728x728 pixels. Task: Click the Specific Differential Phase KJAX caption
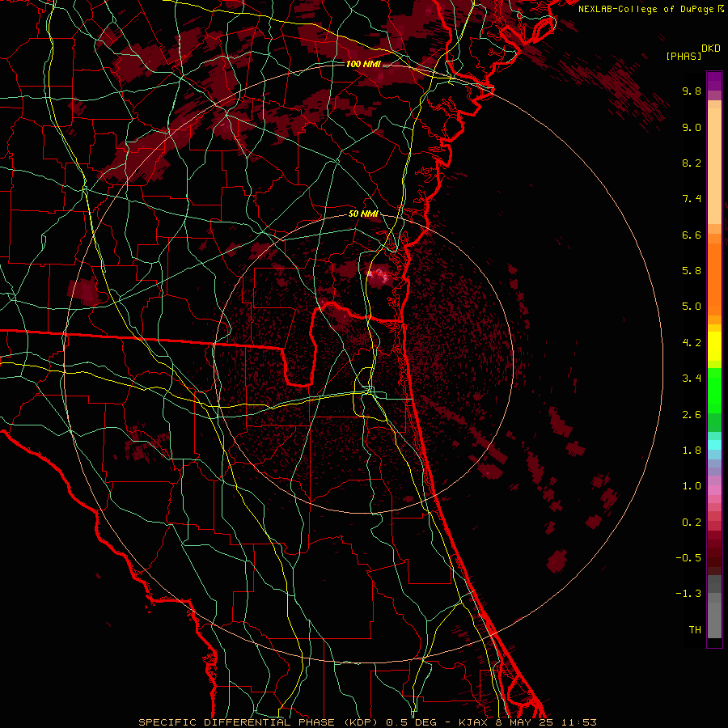(x=367, y=722)
